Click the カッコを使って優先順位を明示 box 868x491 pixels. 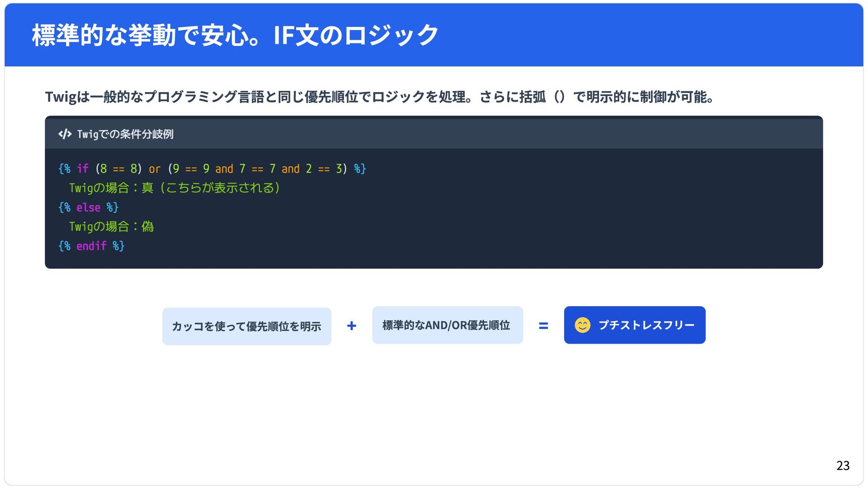coord(246,326)
